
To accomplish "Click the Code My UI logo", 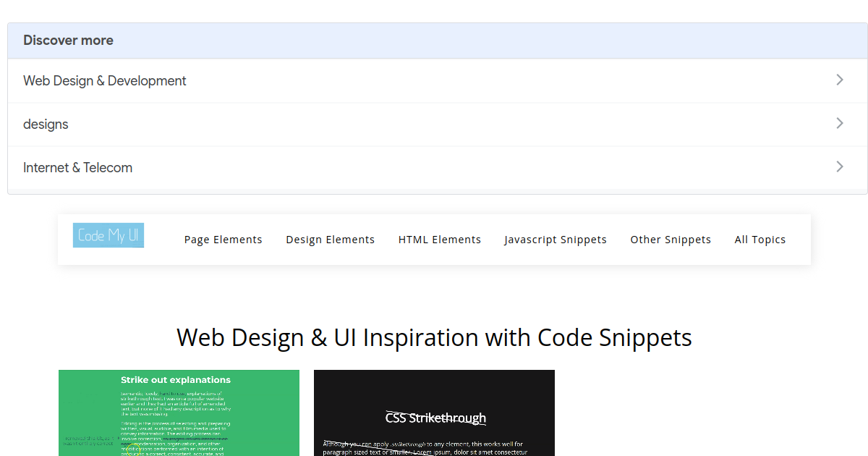I will pyautogui.click(x=109, y=235).
